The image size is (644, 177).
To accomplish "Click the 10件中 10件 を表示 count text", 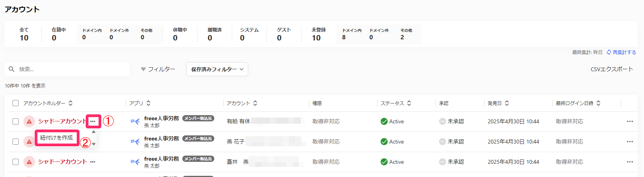I will coord(25,86).
